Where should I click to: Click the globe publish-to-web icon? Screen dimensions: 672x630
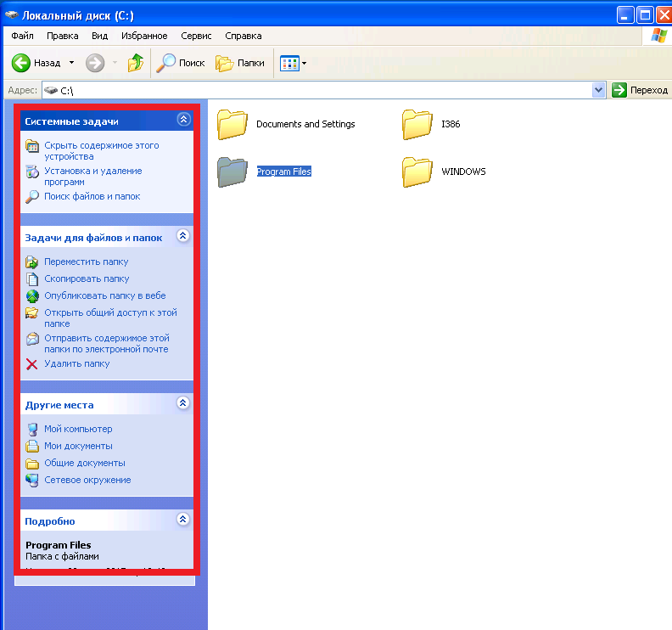tap(32, 296)
